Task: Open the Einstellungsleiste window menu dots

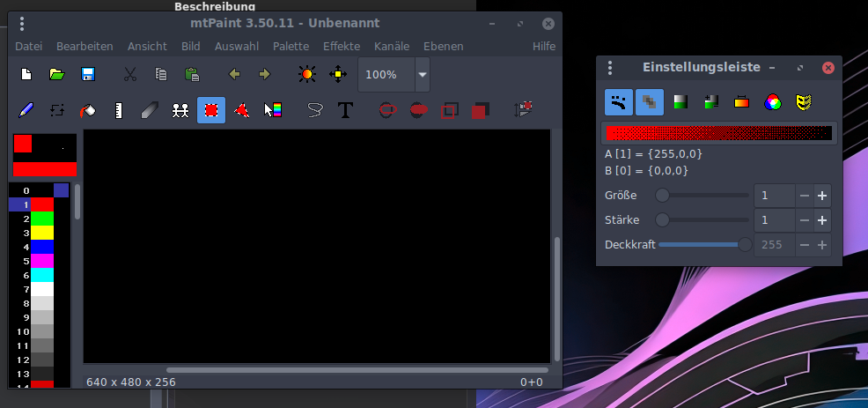Action: [x=609, y=67]
